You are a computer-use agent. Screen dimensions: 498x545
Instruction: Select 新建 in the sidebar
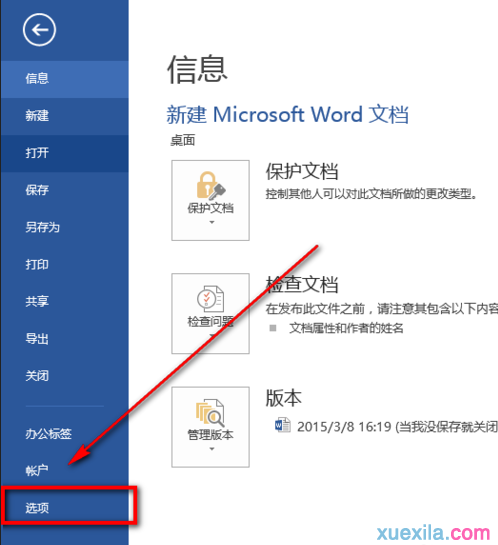64,116
